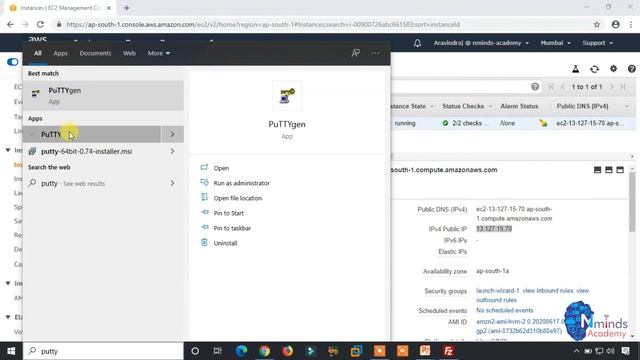Open a new browser tab
Viewport: 640px width, 360px height.
pyautogui.click(x=127, y=8)
